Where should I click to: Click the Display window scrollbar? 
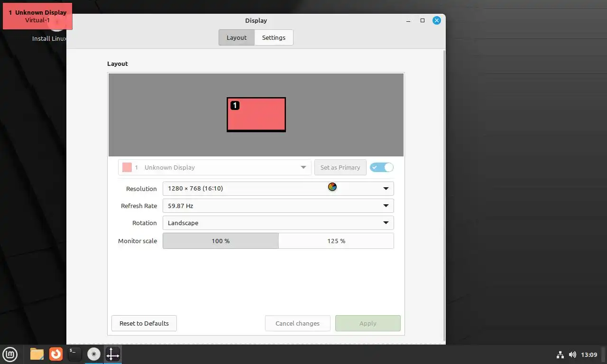pos(444,195)
